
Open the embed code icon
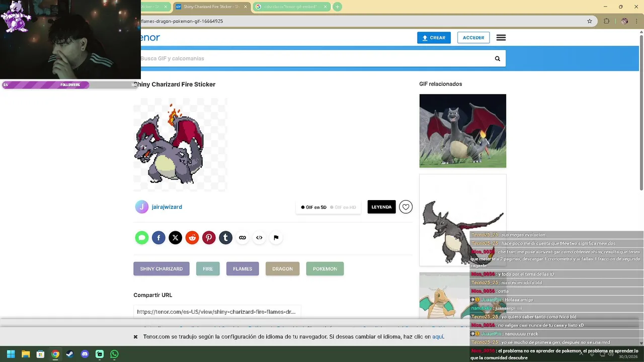(259, 238)
